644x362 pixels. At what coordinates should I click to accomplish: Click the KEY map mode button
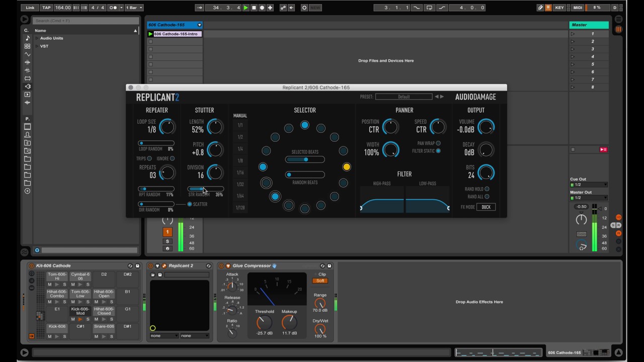pyautogui.click(x=559, y=8)
